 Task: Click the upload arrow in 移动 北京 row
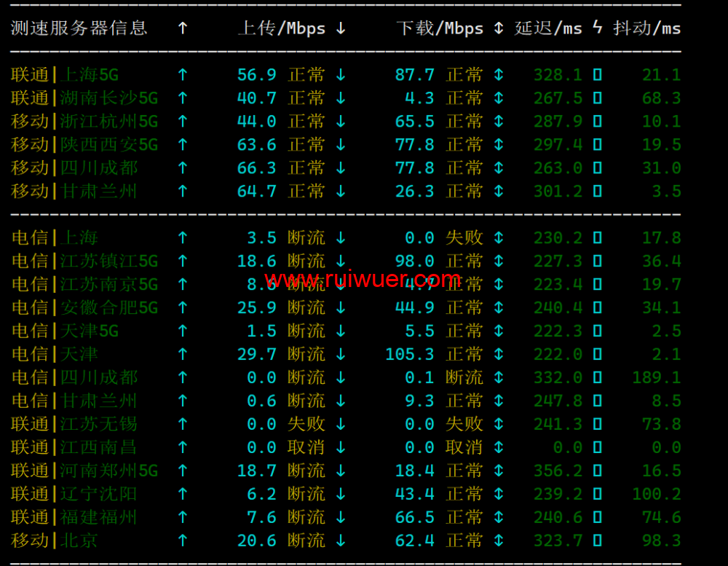click(182, 541)
